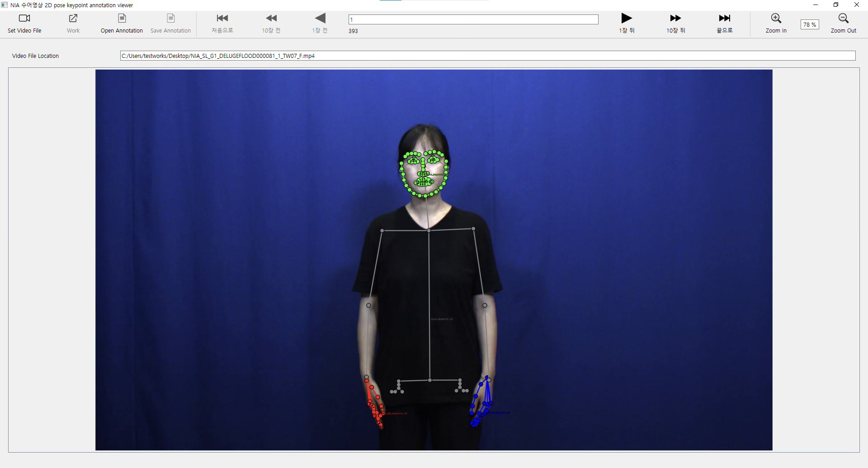
Task: Click the current frame number field
Action: pyautogui.click(x=473, y=19)
